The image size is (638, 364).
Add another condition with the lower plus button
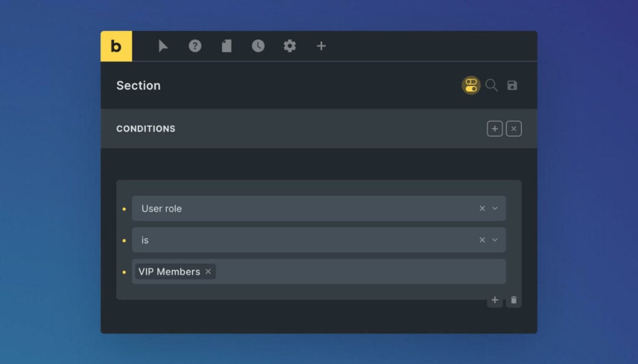(x=494, y=299)
